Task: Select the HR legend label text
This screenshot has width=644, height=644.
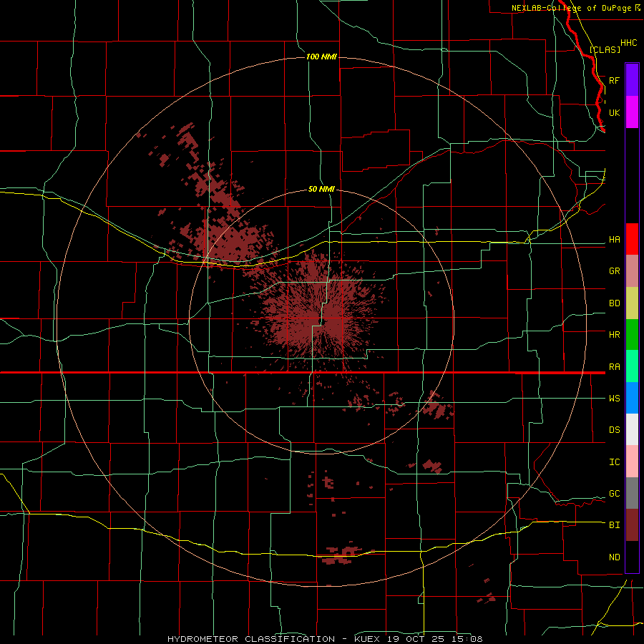Action: pyautogui.click(x=615, y=335)
